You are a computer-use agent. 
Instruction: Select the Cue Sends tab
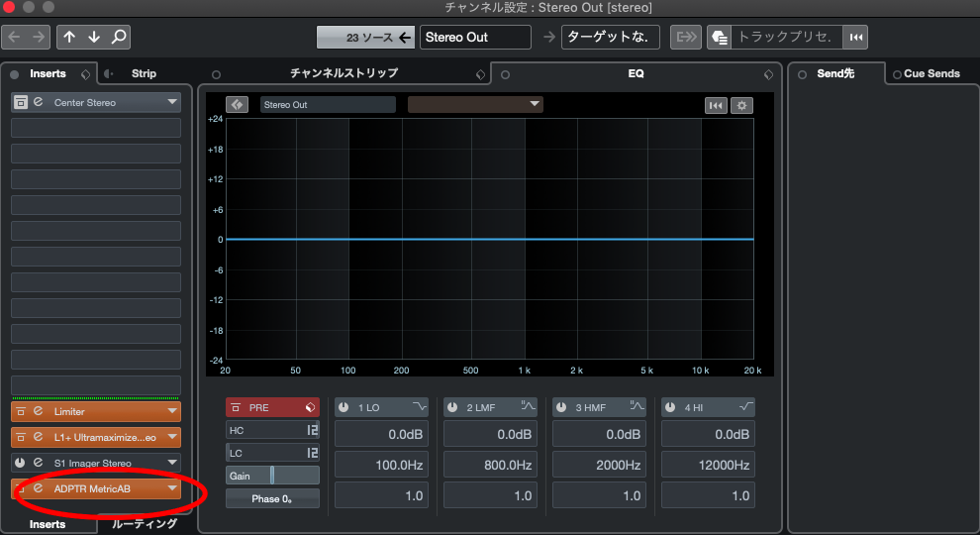coord(931,74)
